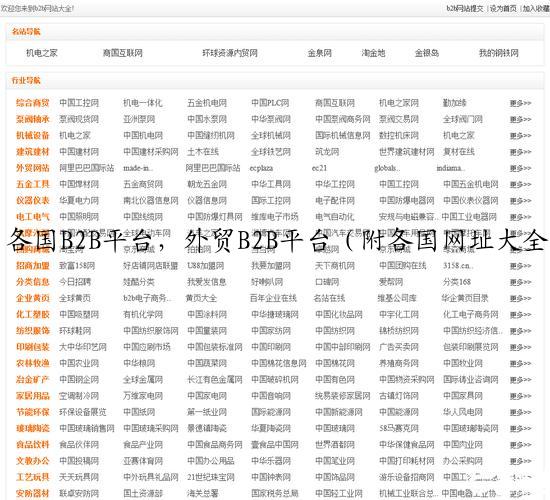Select the 泵阀轴承 category heading

point(33,119)
